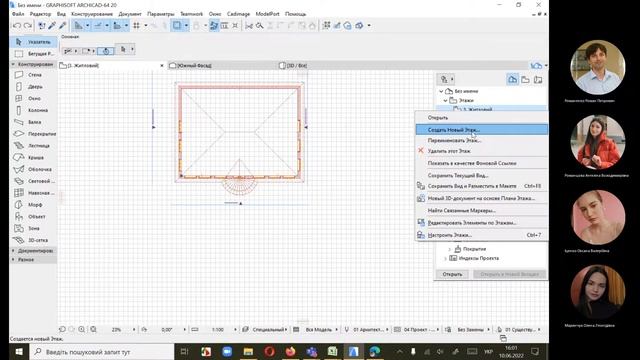This screenshot has width=640, height=360.
Task: Open ArchiCAD from the Windows taskbar
Action: click(x=353, y=351)
